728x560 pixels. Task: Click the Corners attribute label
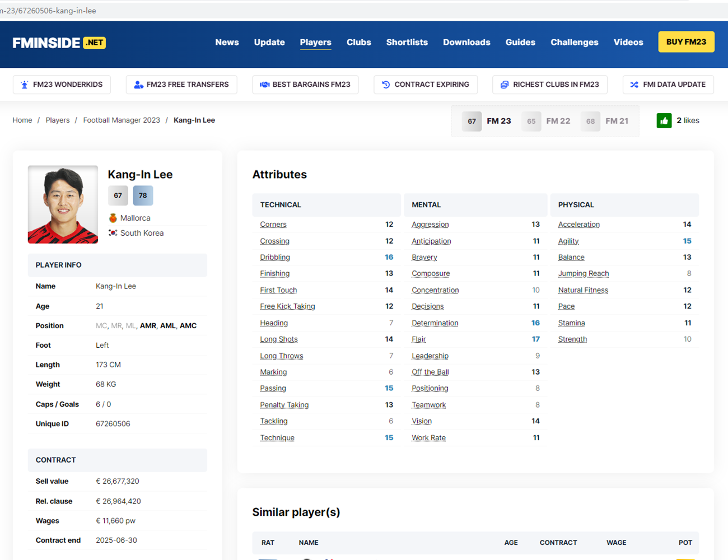pos(273,225)
